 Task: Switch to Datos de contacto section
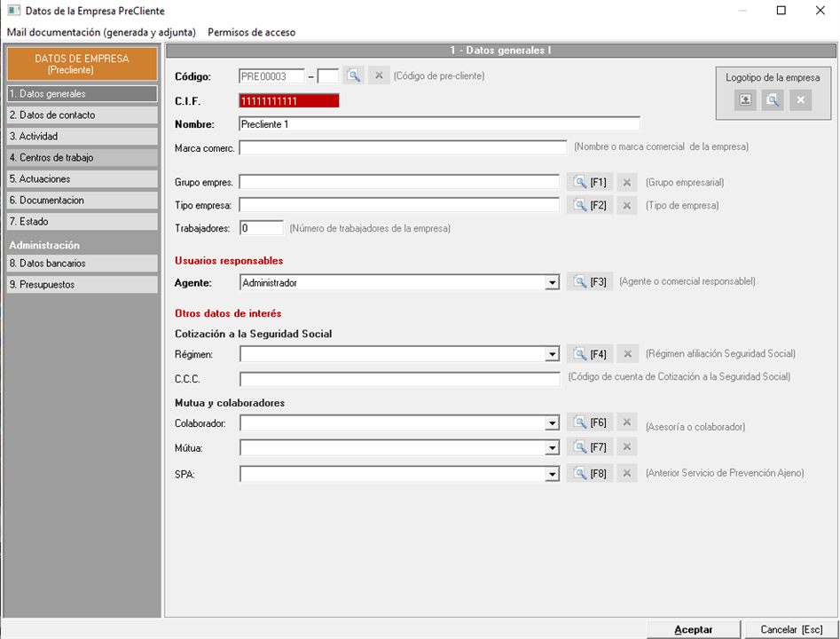point(81,115)
